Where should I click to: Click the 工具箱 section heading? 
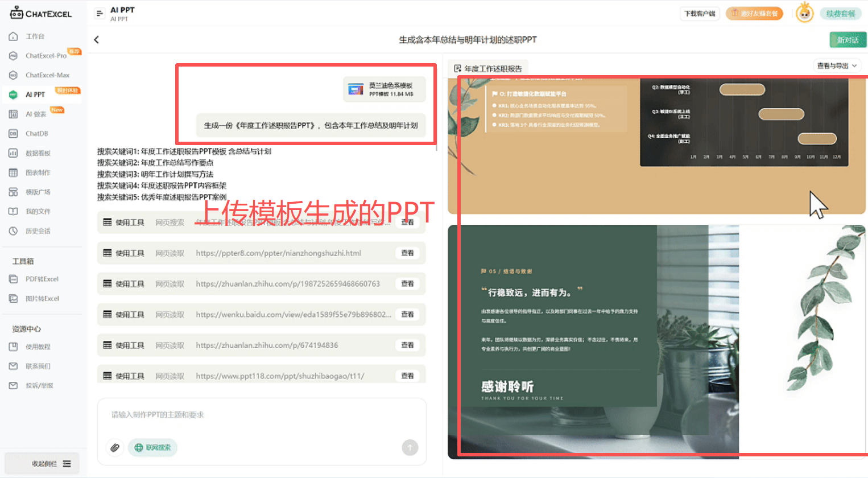tap(23, 262)
